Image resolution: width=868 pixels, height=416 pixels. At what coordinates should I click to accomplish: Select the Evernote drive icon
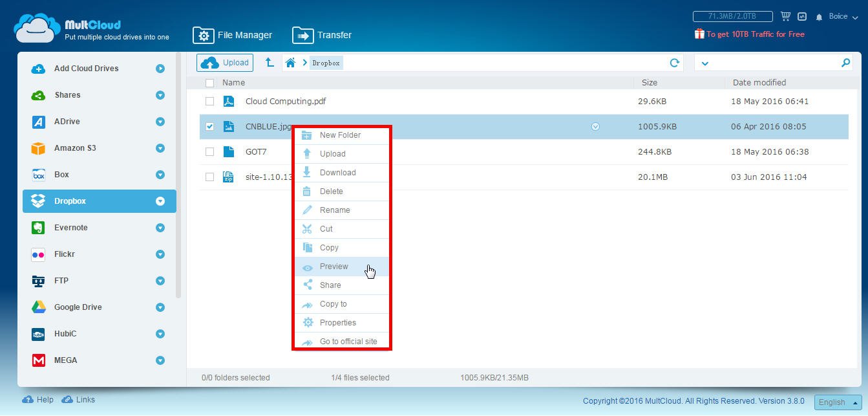pos(38,228)
